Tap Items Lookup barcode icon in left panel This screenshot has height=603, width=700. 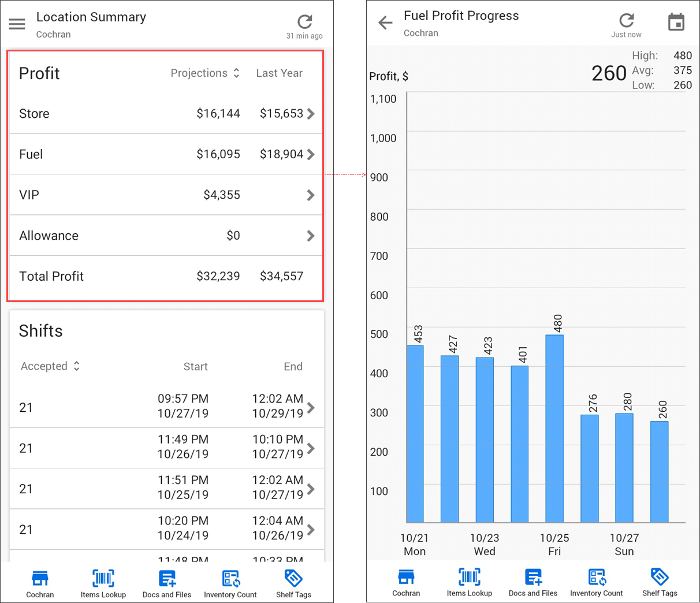pos(103,578)
